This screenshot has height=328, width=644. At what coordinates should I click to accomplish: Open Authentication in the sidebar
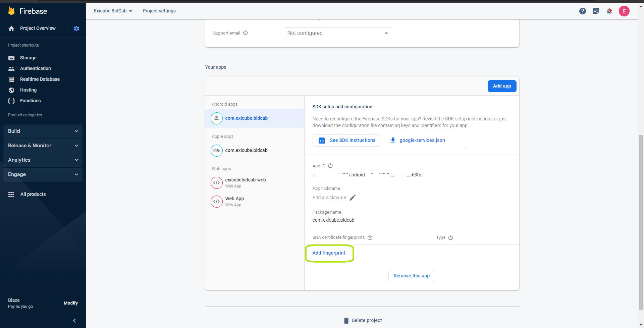[x=35, y=68]
